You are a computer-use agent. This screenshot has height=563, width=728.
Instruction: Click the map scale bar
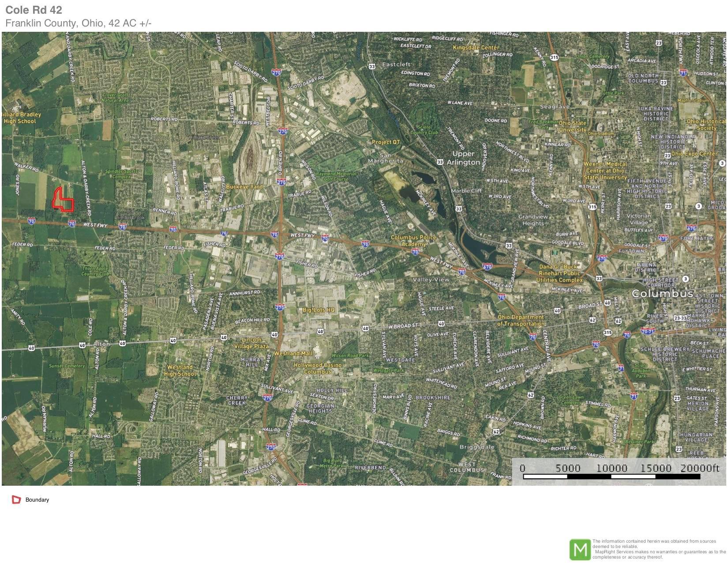[x=611, y=476]
